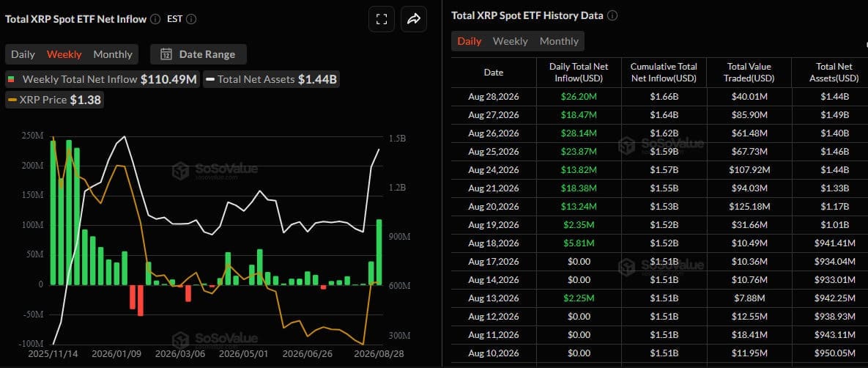Image resolution: width=868 pixels, height=368 pixels.
Task: Click the largest red outflow bar
Action: coord(140,301)
